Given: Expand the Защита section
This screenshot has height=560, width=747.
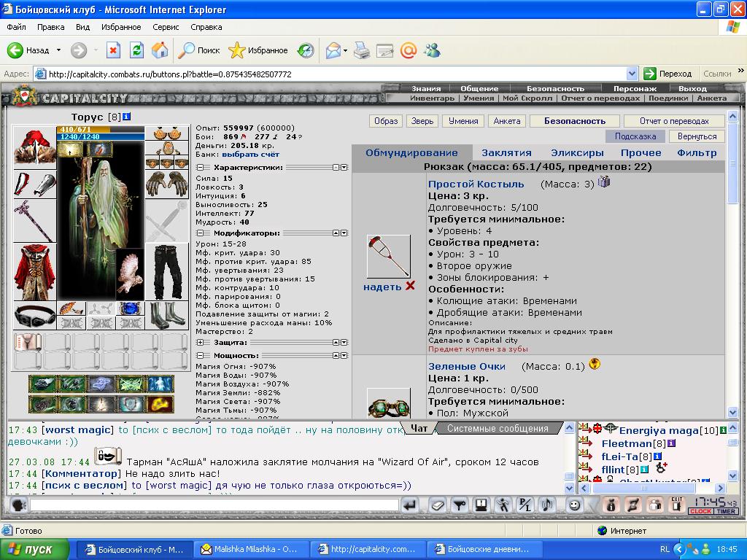Looking at the screenshot, I should click(x=200, y=343).
